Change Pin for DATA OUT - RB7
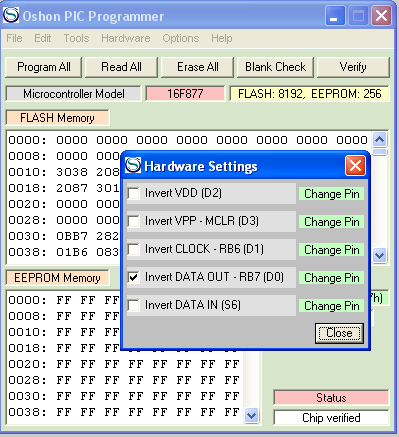The width and height of the screenshot is (399, 437). 331,278
